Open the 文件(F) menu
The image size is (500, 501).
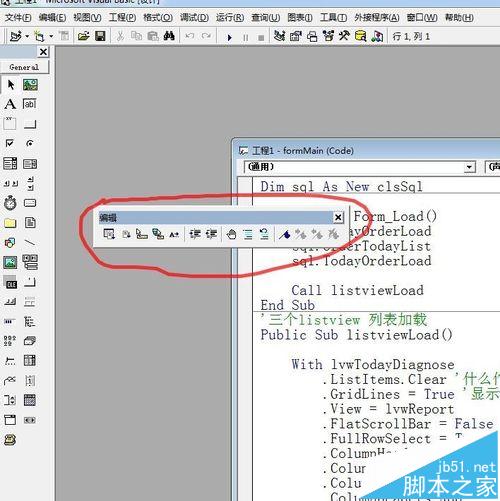click(18, 17)
